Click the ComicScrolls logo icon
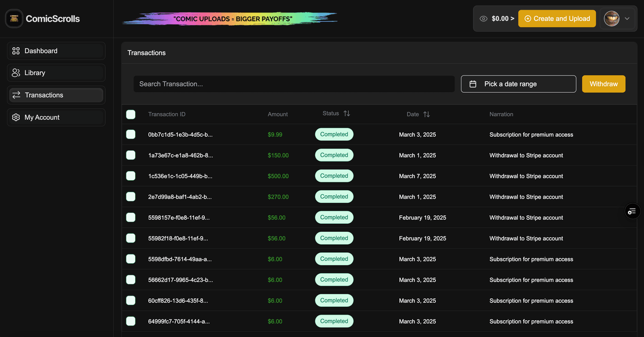This screenshot has width=644, height=337. click(x=14, y=18)
